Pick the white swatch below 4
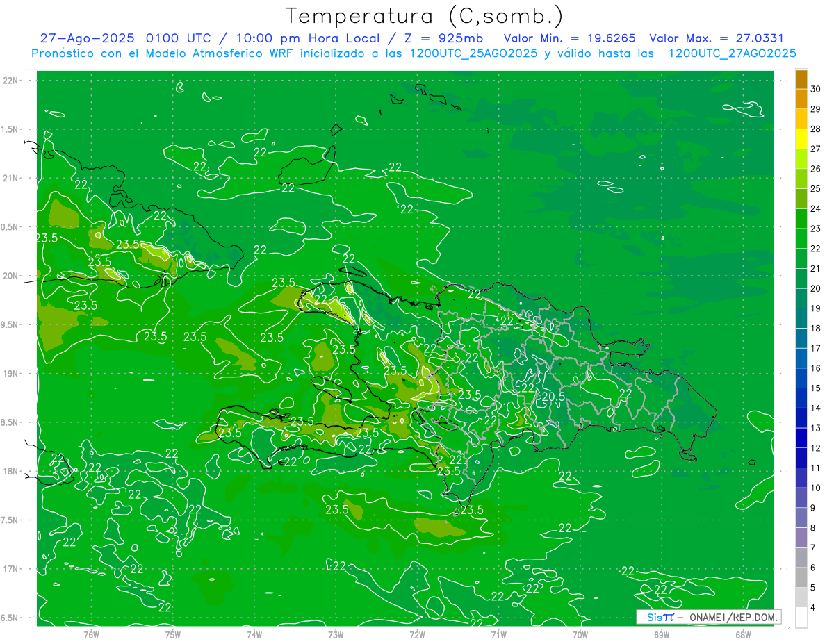Screen dimensions: 834x644 (801, 618)
